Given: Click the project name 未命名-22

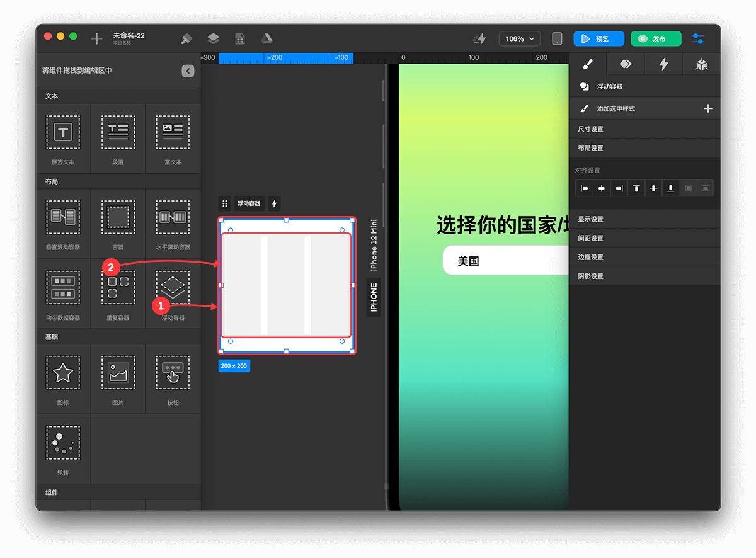Looking at the screenshot, I should (x=129, y=36).
